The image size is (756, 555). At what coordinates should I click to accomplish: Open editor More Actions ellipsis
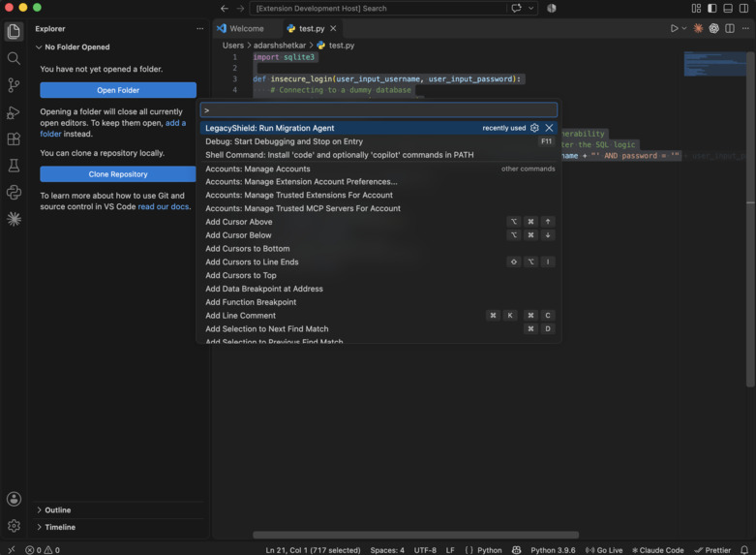[745, 28]
